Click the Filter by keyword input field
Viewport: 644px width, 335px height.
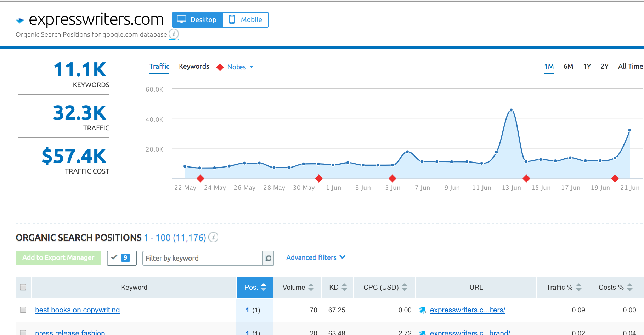click(x=202, y=258)
